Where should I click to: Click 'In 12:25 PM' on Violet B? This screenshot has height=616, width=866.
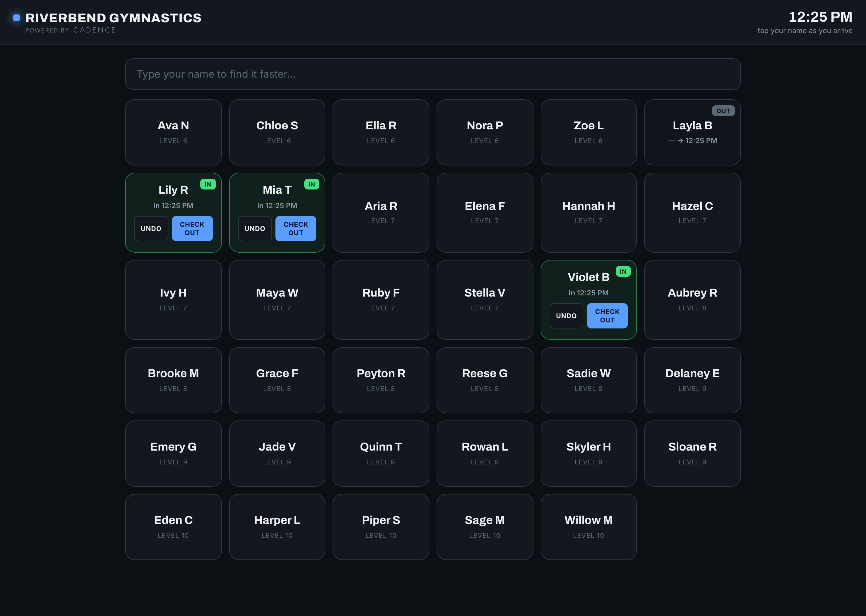point(588,293)
